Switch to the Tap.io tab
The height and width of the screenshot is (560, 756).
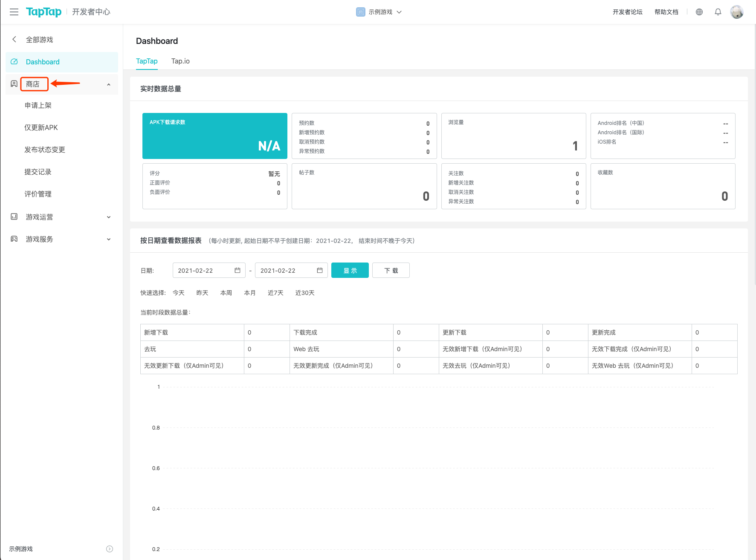tap(180, 61)
